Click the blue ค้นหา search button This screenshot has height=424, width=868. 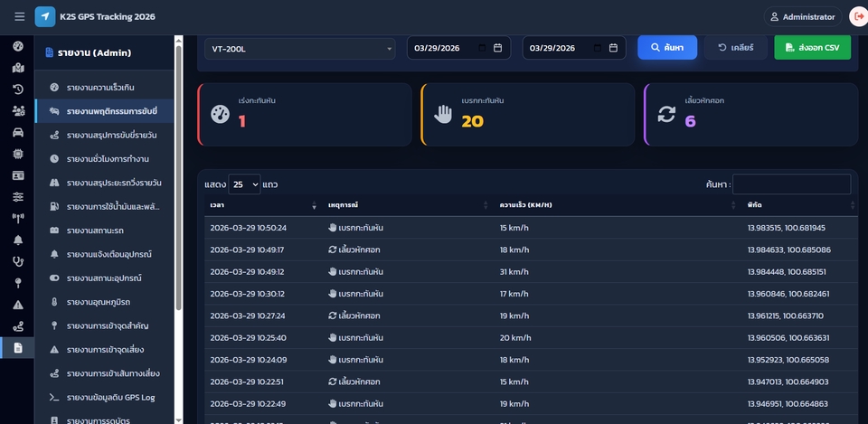[666, 47]
